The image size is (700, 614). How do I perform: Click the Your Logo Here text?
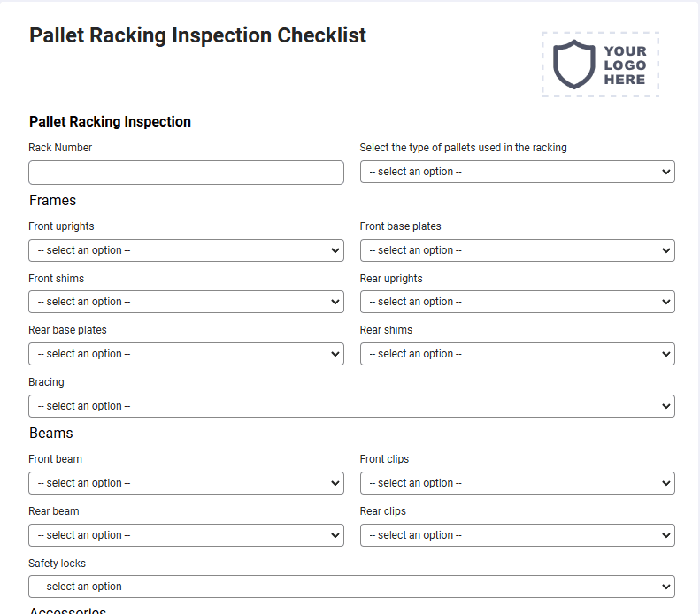(625, 65)
